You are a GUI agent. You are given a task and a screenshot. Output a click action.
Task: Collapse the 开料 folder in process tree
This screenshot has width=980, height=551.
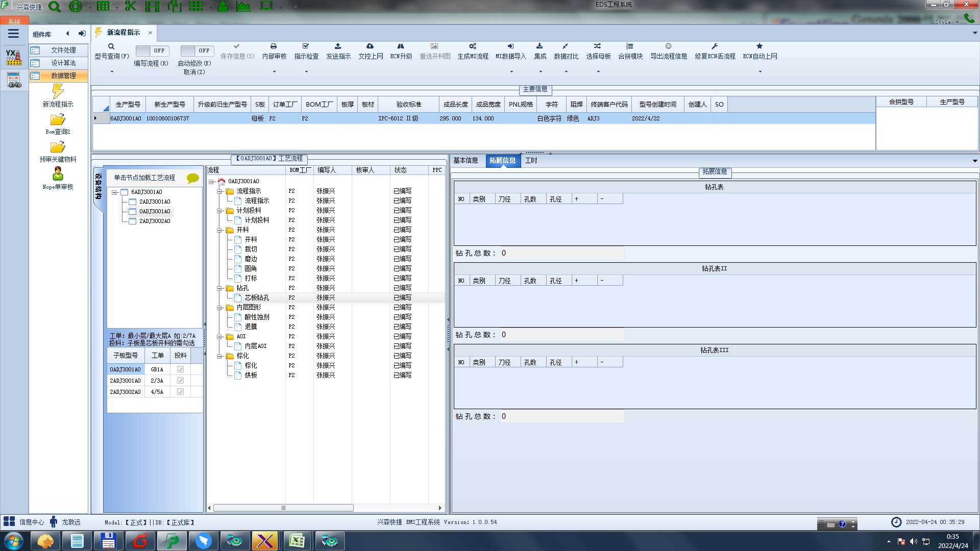[x=219, y=230]
